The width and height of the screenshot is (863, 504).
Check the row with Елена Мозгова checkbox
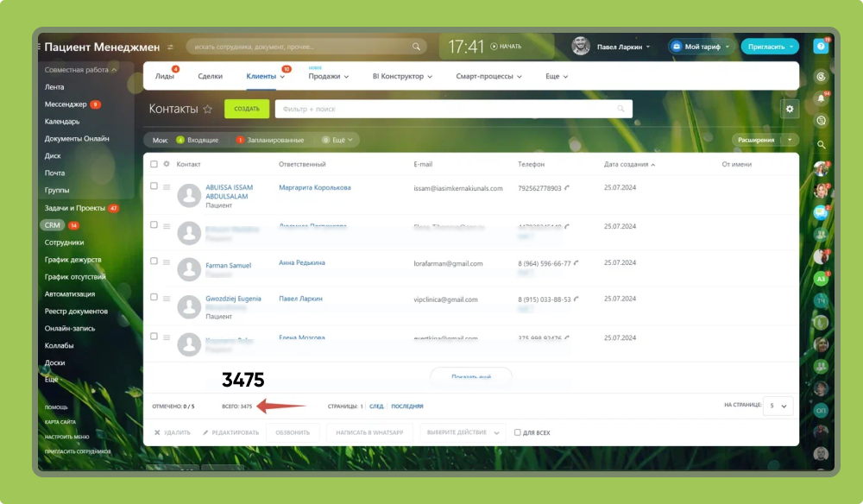click(x=154, y=337)
